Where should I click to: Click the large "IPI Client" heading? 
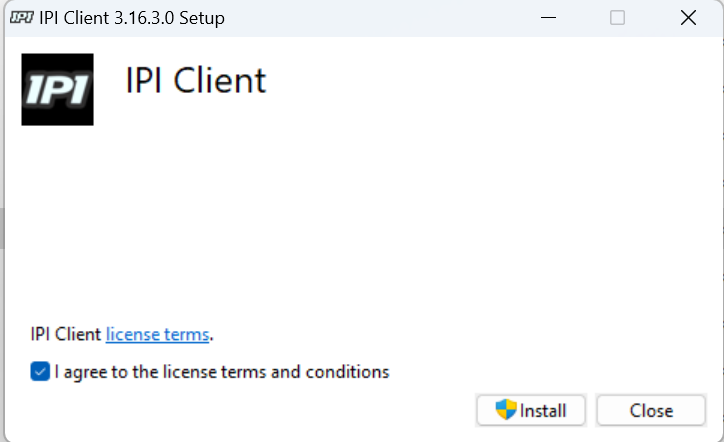[x=196, y=81]
